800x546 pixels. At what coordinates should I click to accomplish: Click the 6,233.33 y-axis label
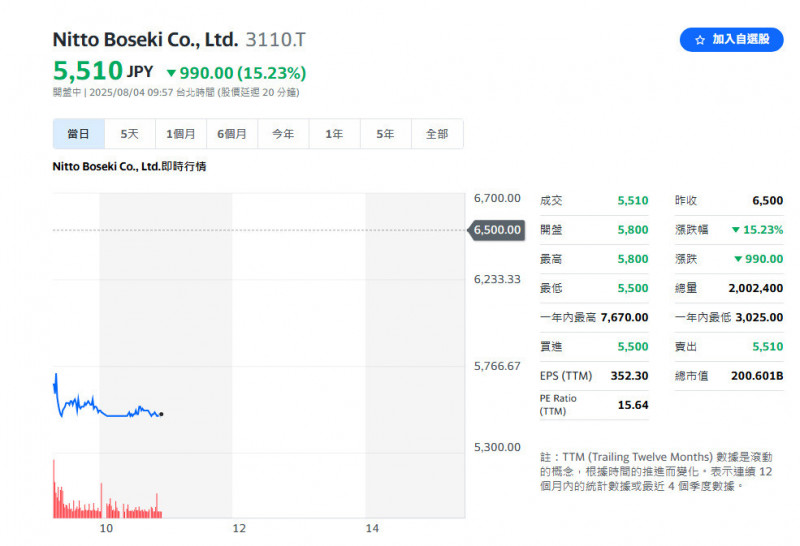click(497, 279)
